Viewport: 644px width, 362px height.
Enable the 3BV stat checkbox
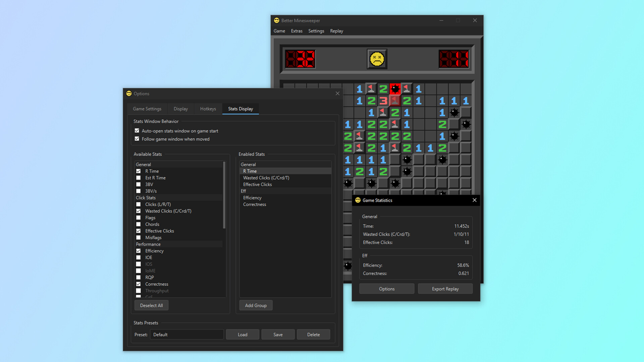(x=139, y=184)
